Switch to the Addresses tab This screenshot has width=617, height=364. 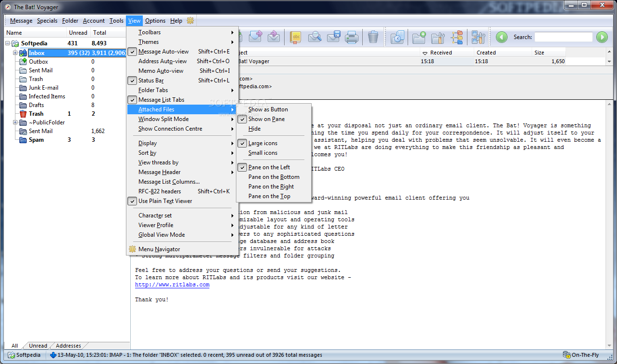click(x=69, y=346)
